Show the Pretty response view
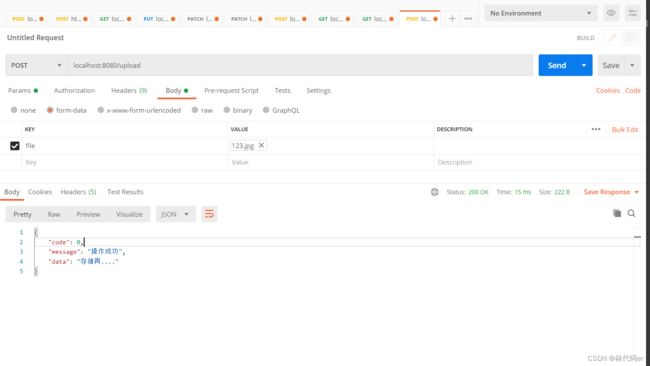The image size is (650, 366). pos(22,214)
